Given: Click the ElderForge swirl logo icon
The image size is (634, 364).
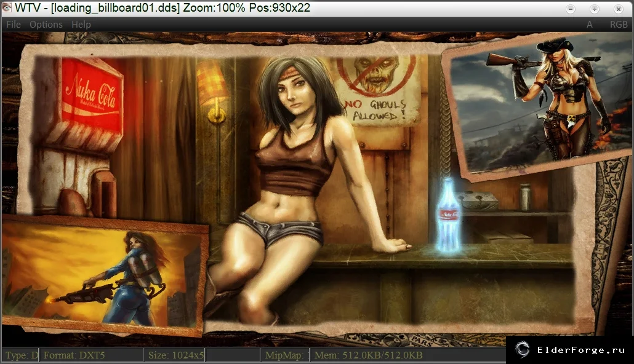Looking at the screenshot, I should pos(523,349).
